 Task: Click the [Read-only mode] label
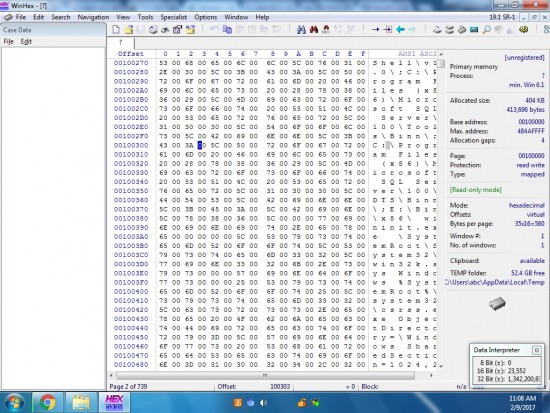click(x=476, y=190)
